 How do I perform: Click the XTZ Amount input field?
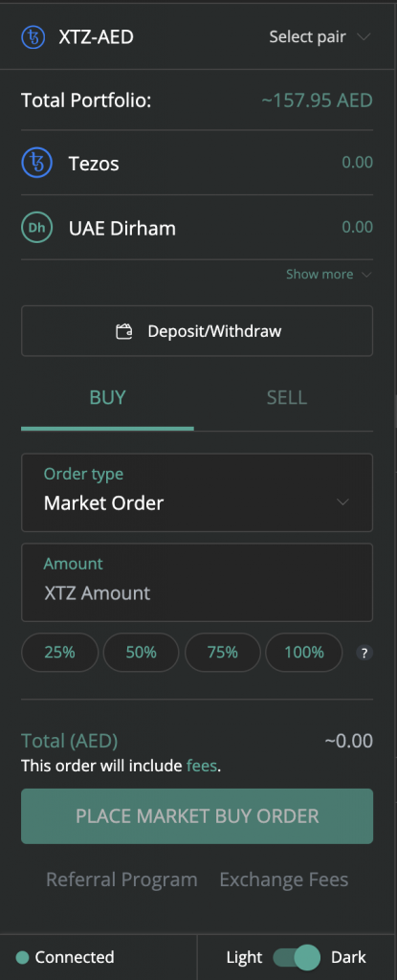[197, 583]
